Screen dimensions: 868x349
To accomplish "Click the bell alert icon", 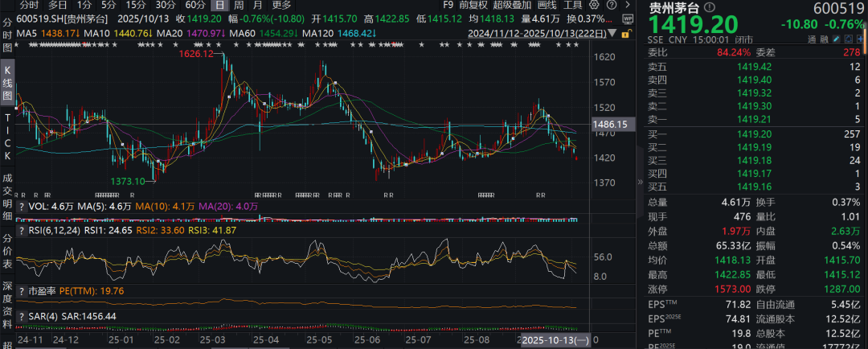I will click(849, 39).
